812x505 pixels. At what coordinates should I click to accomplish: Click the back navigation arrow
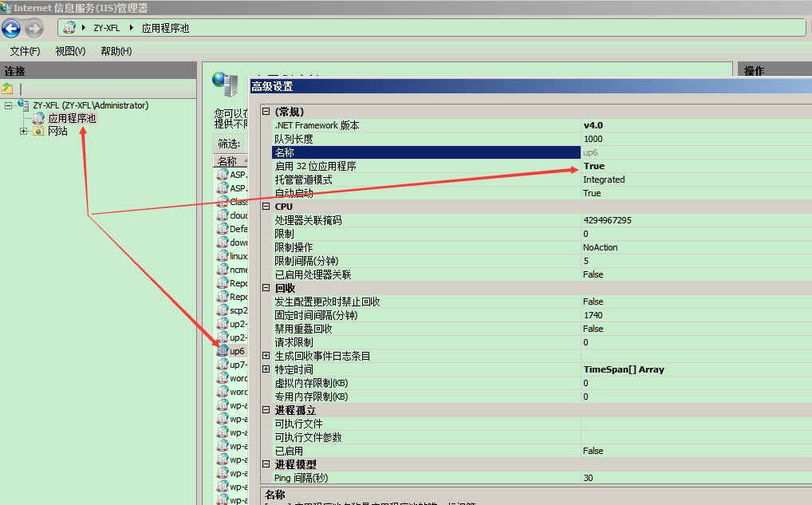point(10,28)
